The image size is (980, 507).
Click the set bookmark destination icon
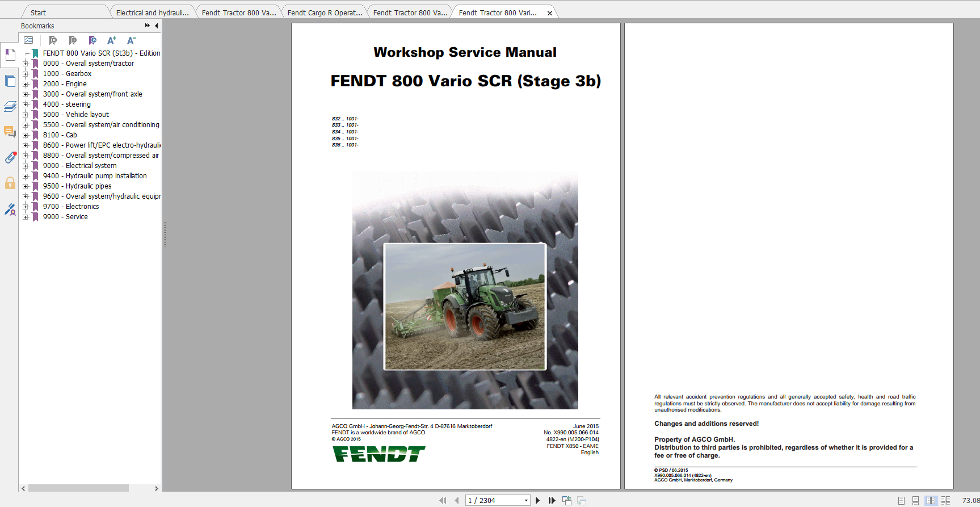click(x=92, y=40)
